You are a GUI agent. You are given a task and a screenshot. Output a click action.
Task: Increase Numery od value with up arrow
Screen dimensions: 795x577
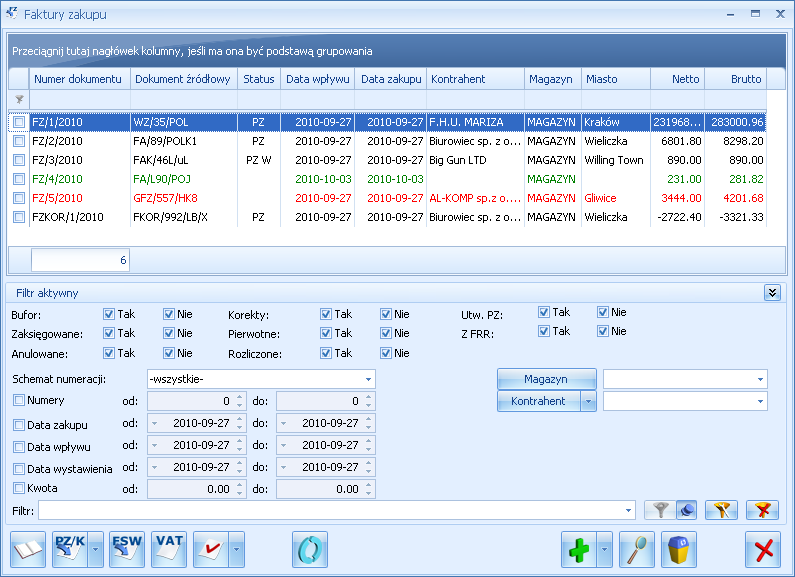[240, 397]
